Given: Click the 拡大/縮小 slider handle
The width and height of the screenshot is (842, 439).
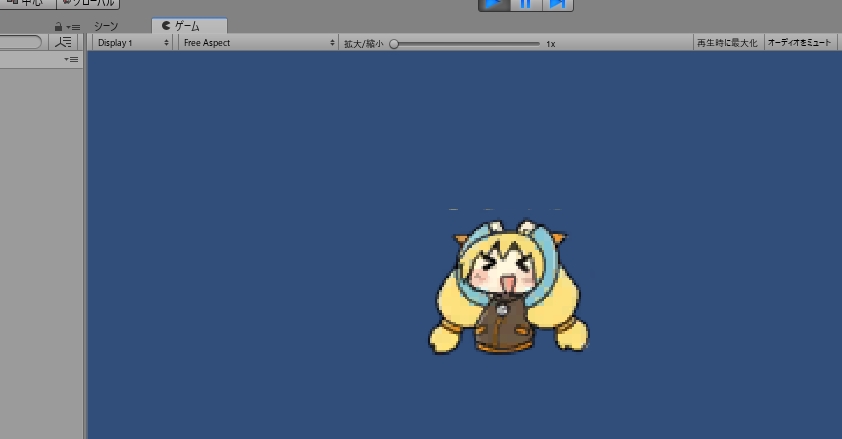Looking at the screenshot, I should [394, 44].
